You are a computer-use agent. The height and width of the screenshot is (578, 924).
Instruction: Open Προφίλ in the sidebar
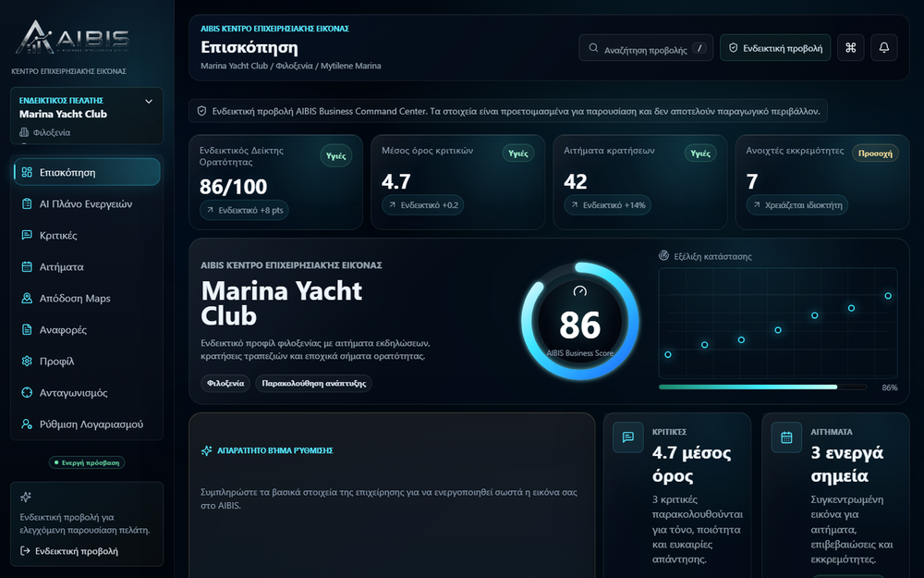(87, 361)
